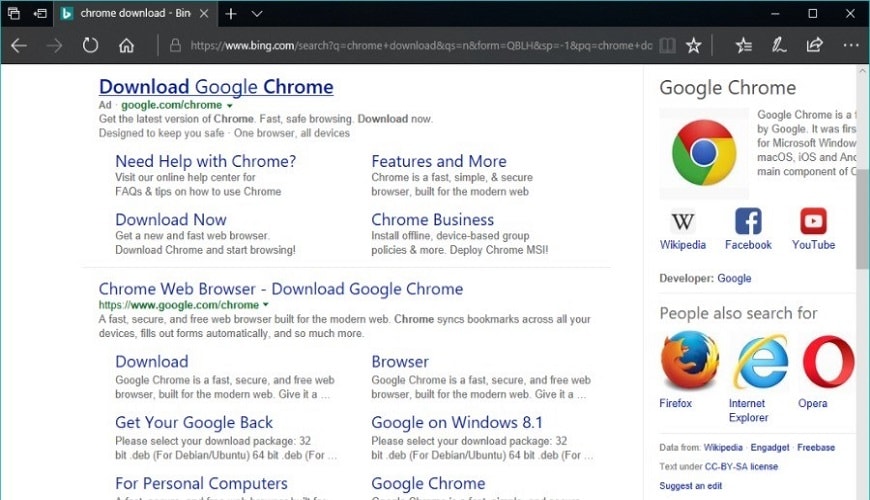Viewport: 870px width, 500px height.
Task: Expand arrow next to google.com/chrome ad URL
Action: point(229,106)
